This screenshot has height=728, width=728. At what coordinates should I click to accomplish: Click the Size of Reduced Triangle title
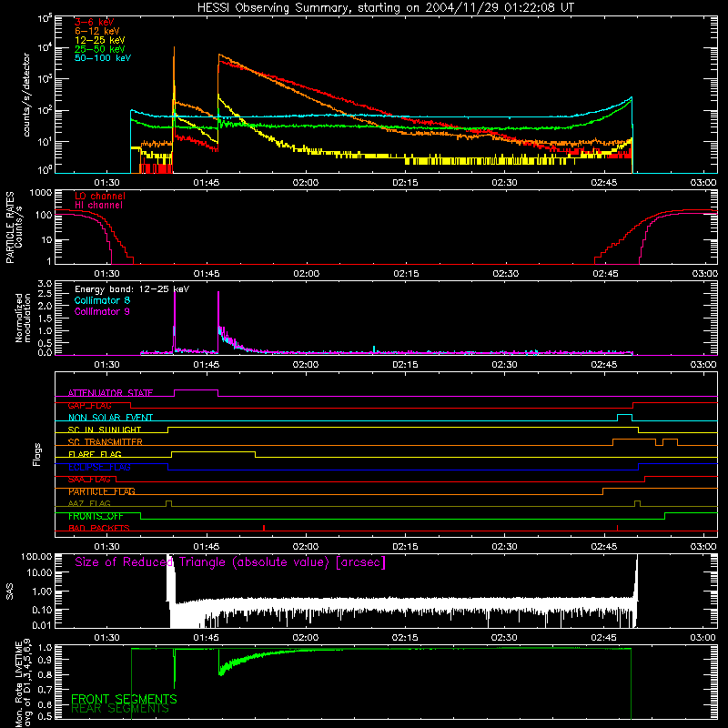230,562
